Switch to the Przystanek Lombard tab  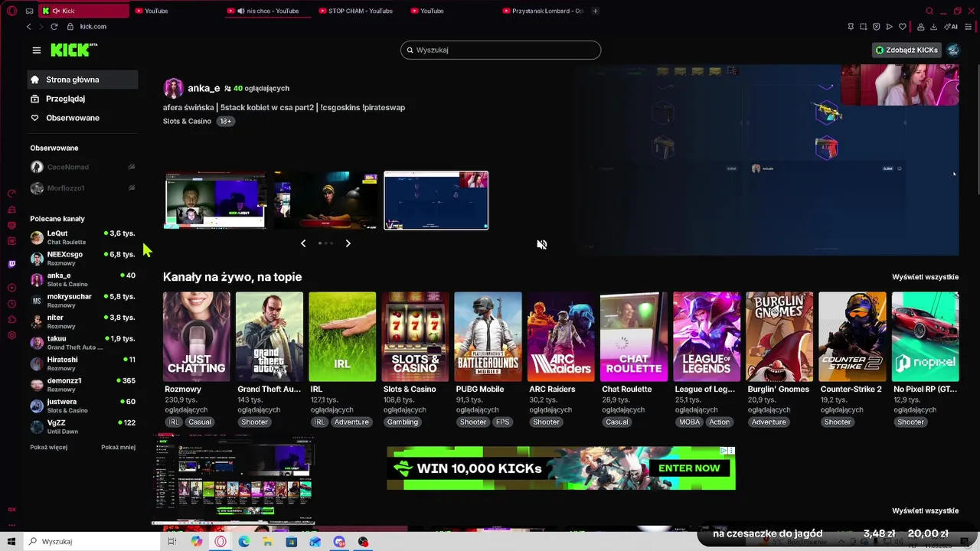pyautogui.click(x=544, y=11)
